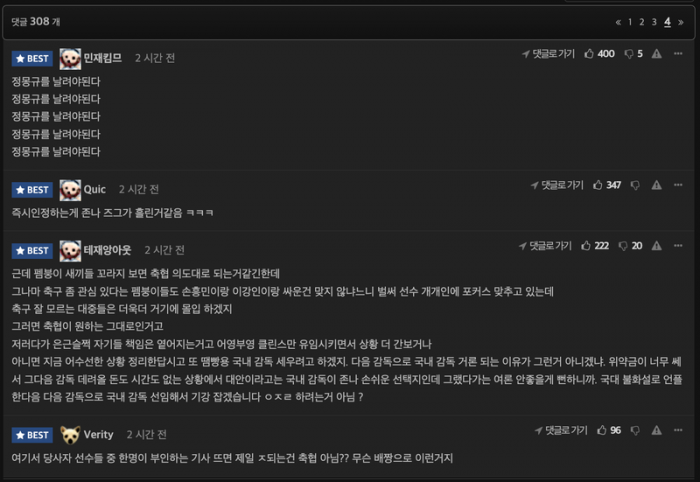The image size is (700, 482).
Task: Go to comments page 1
Action: (x=630, y=21)
